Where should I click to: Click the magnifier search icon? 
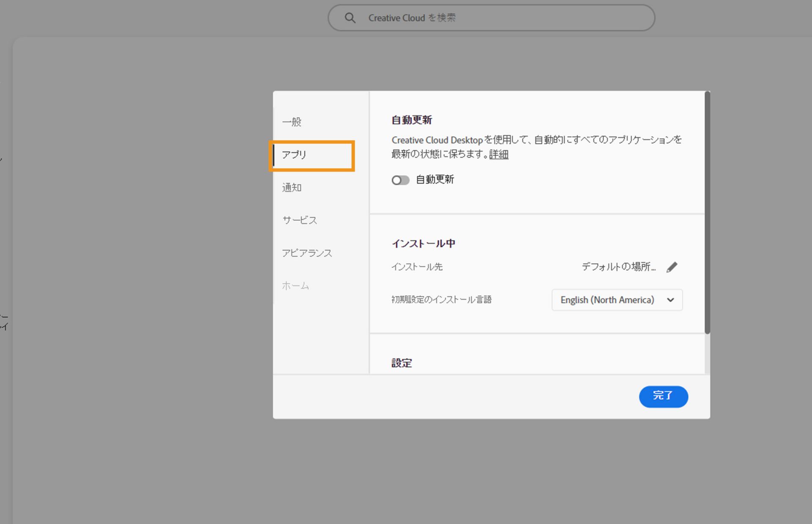coord(350,18)
